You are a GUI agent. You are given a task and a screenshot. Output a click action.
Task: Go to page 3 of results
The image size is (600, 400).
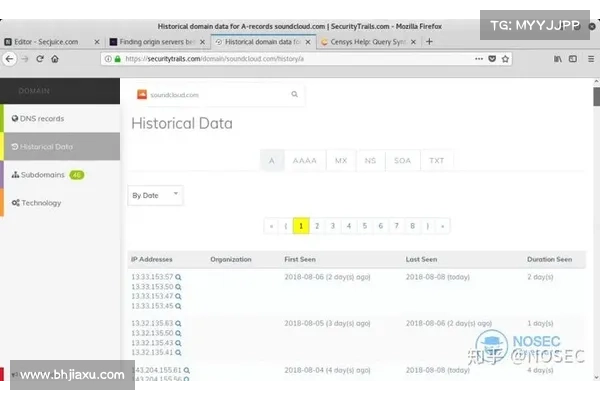[x=333, y=226]
